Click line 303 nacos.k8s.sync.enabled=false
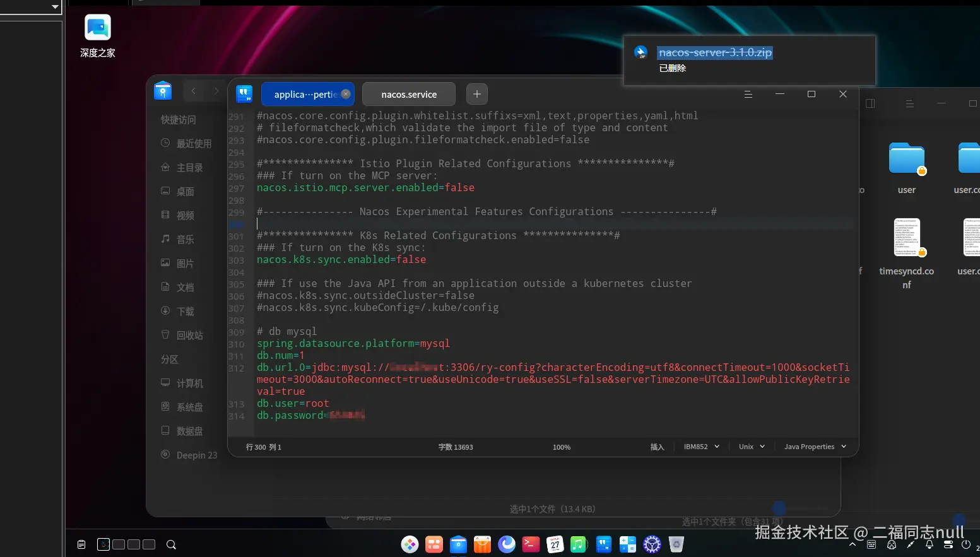The height and width of the screenshot is (557, 980). (x=341, y=260)
